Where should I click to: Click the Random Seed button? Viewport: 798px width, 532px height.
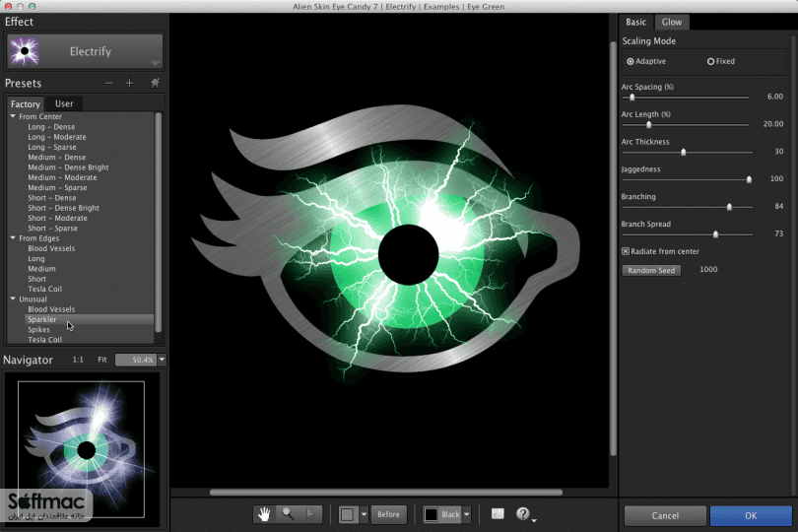[651, 270]
